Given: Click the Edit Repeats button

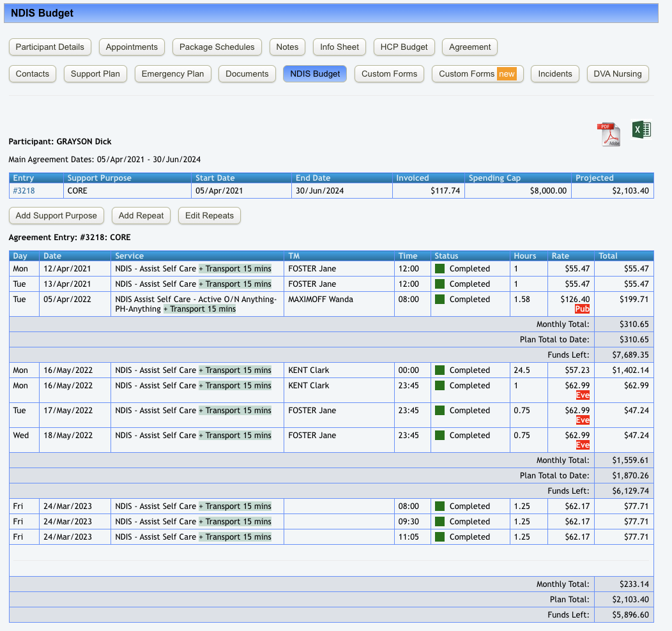Looking at the screenshot, I should coord(209,216).
